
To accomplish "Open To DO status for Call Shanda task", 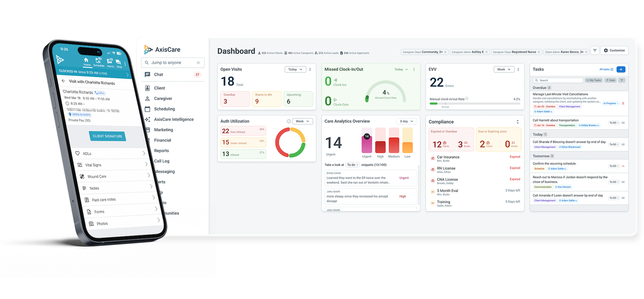I will click(x=614, y=145).
